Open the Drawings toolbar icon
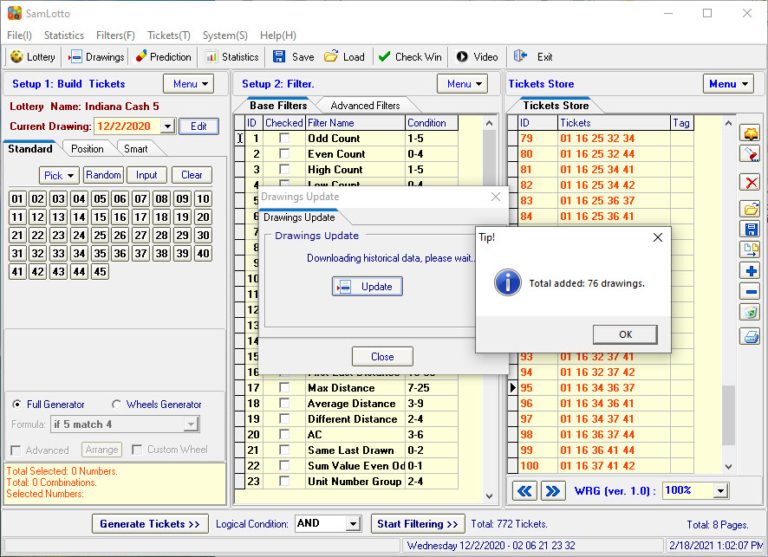The height and width of the screenshot is (557, 768). [75, 57]
